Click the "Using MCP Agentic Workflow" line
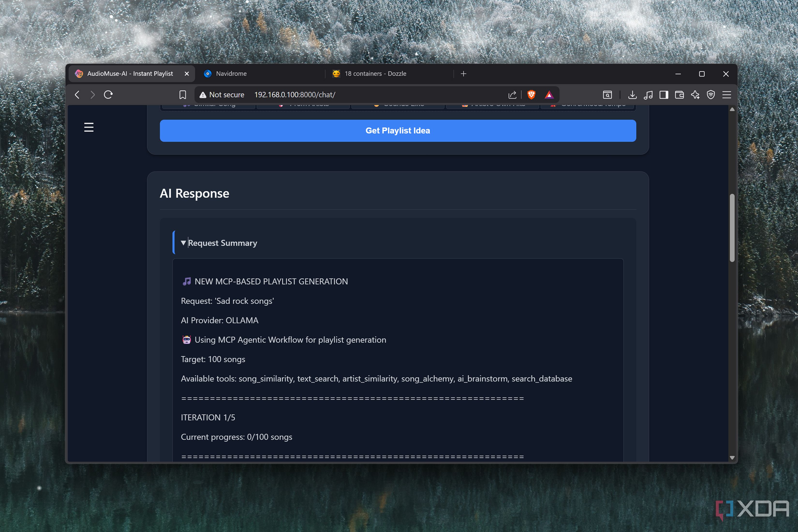Viewport: 798px width, 532px height. click(x=284, y=340)
